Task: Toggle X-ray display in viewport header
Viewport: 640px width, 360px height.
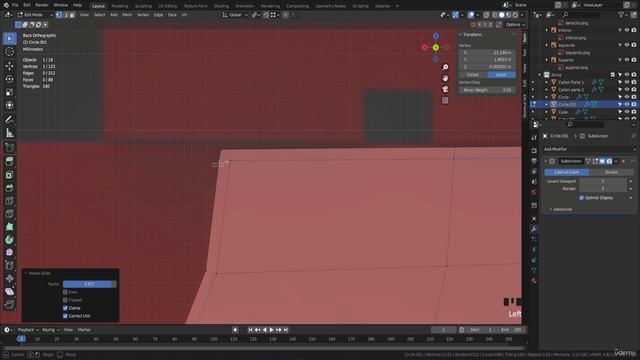Action: [x=486, y=15]
